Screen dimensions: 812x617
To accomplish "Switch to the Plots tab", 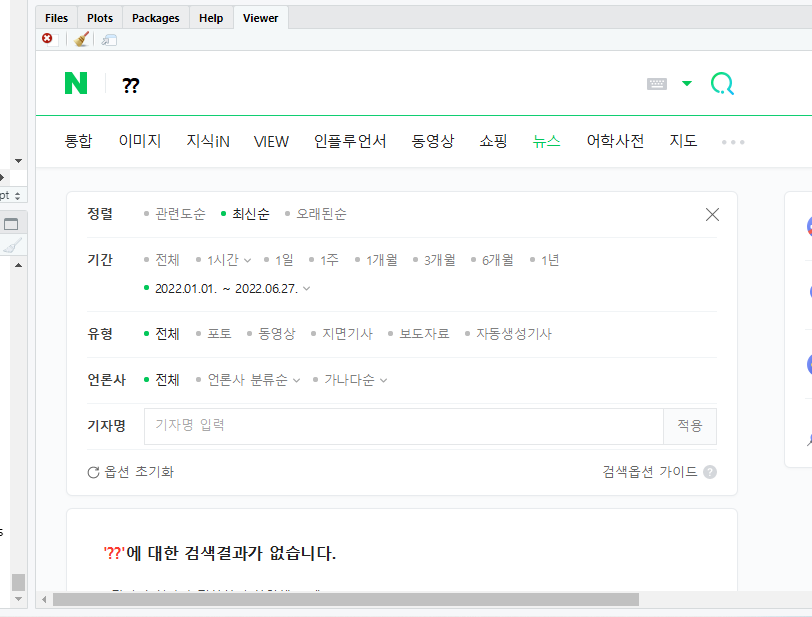I will point(100,18).
